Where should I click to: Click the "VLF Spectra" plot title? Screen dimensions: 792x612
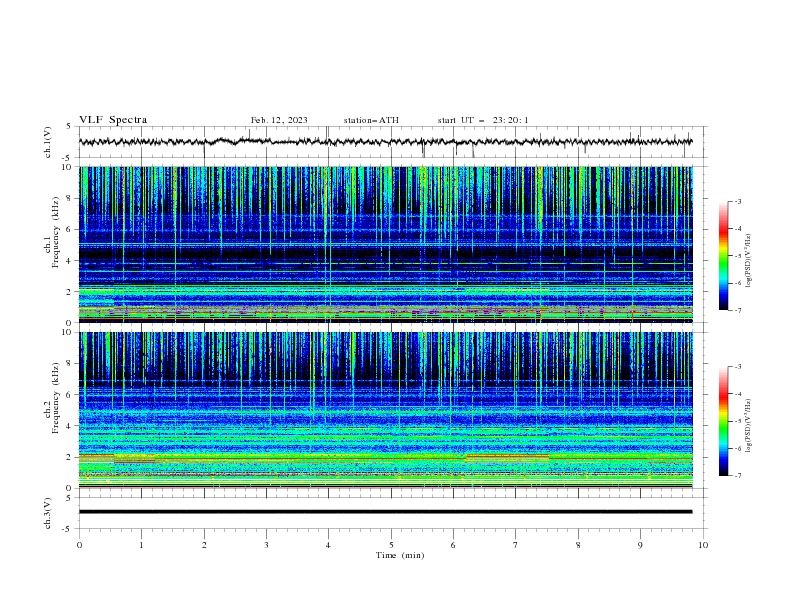point(113,120)
